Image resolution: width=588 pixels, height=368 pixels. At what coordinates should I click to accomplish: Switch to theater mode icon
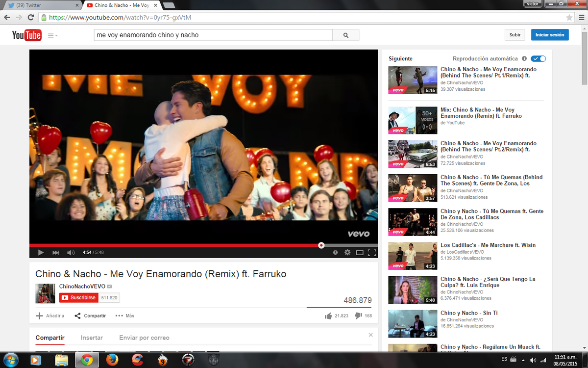click(x=360, y=253)
